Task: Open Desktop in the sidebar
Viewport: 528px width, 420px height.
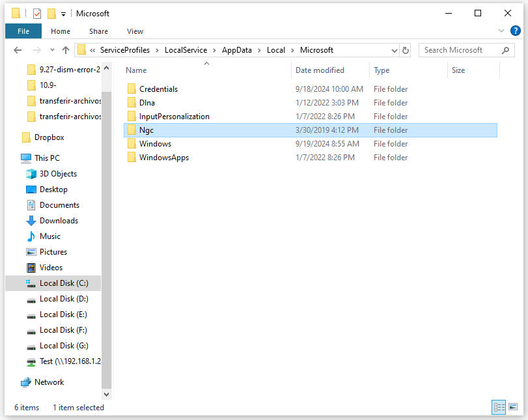Action: pos(47,189)
